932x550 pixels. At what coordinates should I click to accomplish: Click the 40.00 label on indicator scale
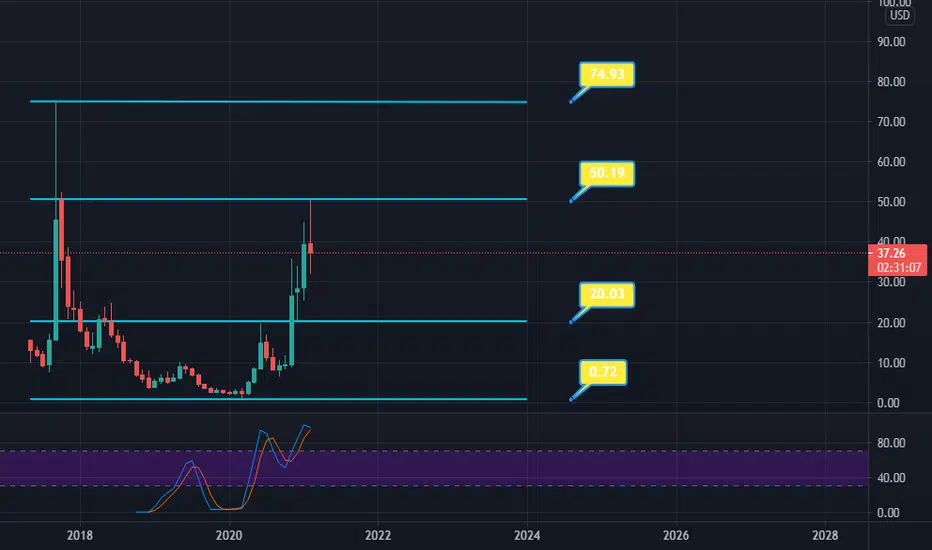point(891,478)
